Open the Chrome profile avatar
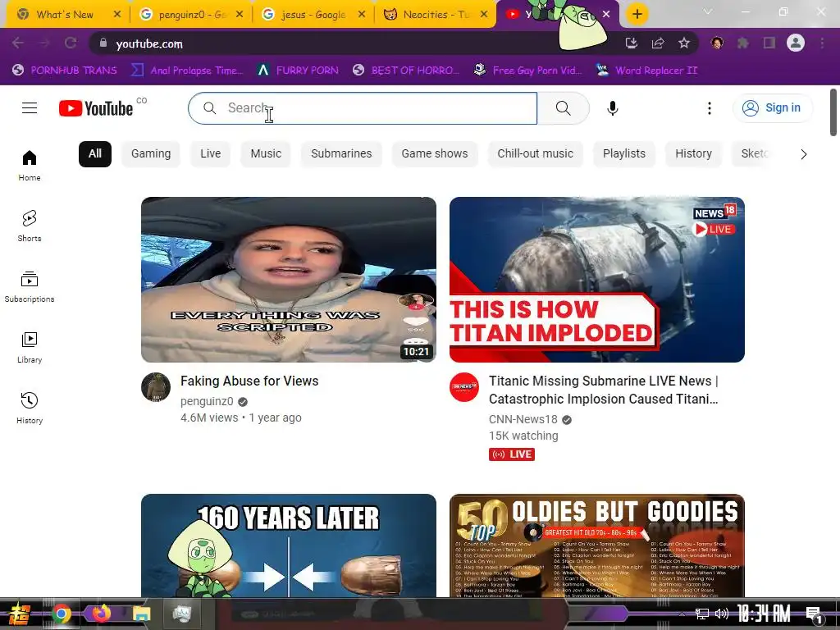The width and height of the screenshot is (840, 630). coord(796,43)
